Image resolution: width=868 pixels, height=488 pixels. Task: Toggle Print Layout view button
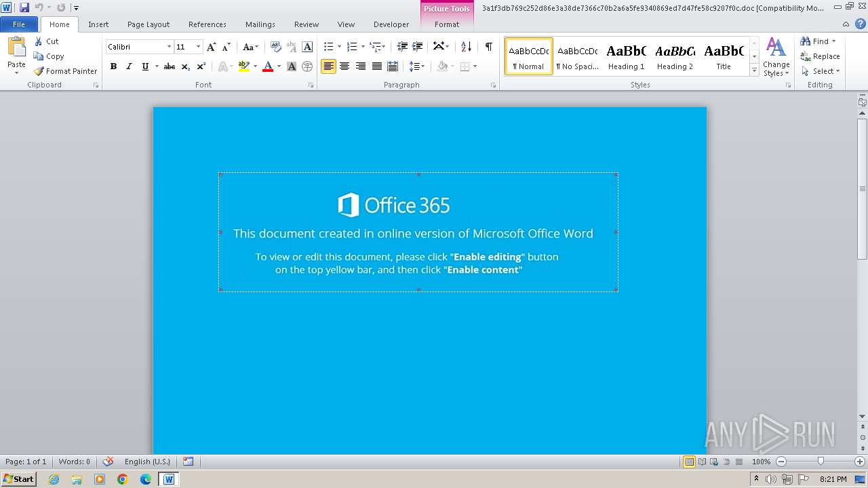click(x=689, y=462)
